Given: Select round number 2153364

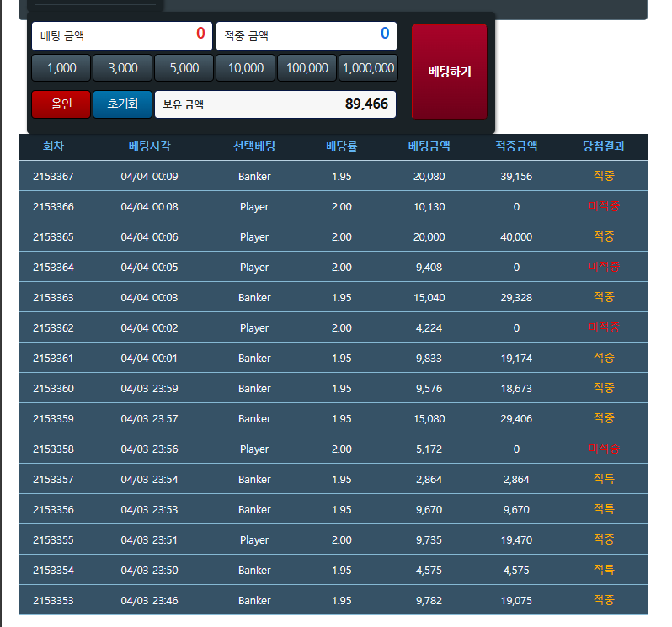Looking at the screenshot, I should pyautogui.click(x=53, y=268).
